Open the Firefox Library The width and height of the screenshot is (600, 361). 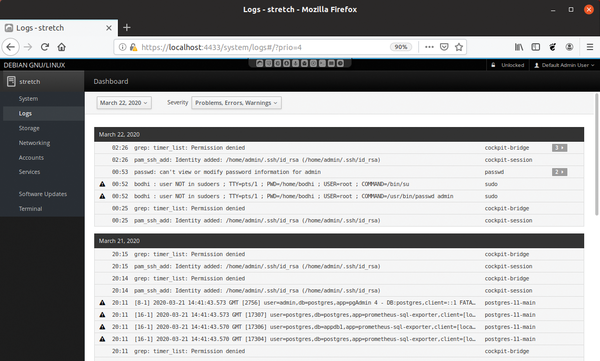click(x=519, y=47)
